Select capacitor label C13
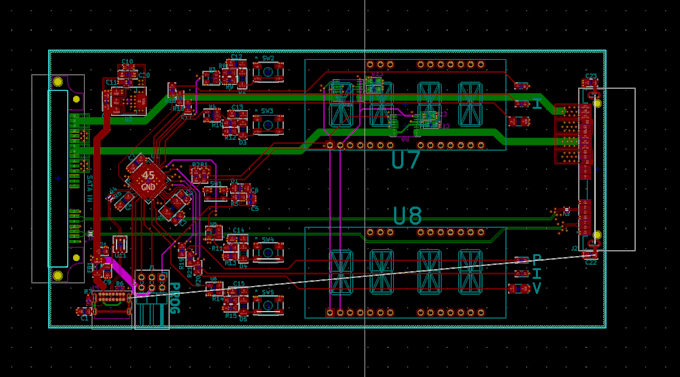The width and height of the screenshot is (680, 377). coord(237,107)
